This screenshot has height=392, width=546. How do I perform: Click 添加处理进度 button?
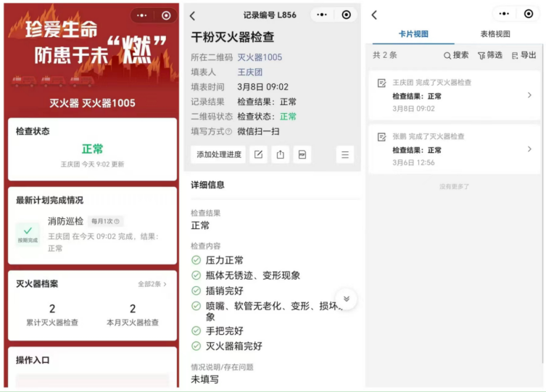coord(218,154)
